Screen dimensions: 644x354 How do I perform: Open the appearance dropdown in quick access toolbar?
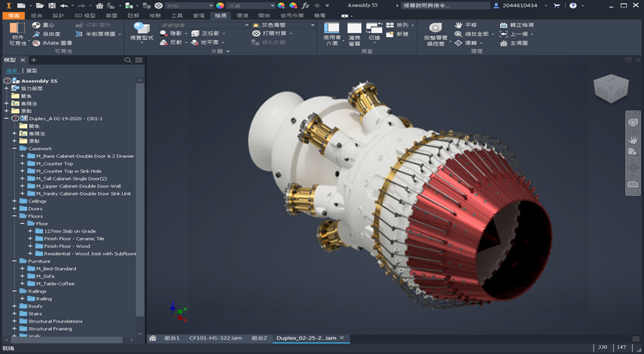point(272,5)
